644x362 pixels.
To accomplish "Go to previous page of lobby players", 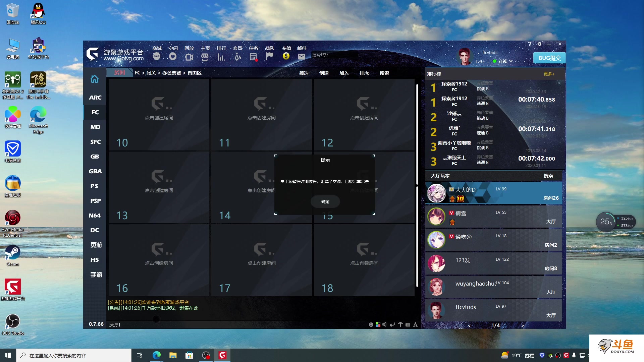I will click(469, 325).
